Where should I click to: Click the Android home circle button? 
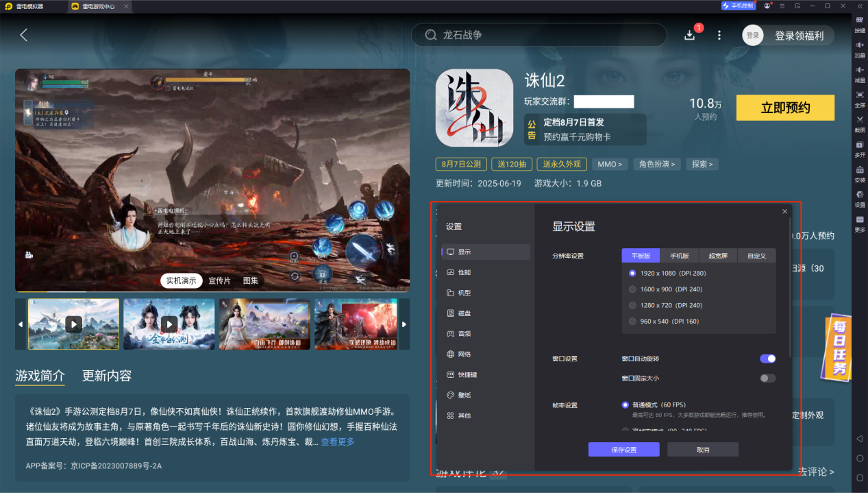(x=860, y=458)
